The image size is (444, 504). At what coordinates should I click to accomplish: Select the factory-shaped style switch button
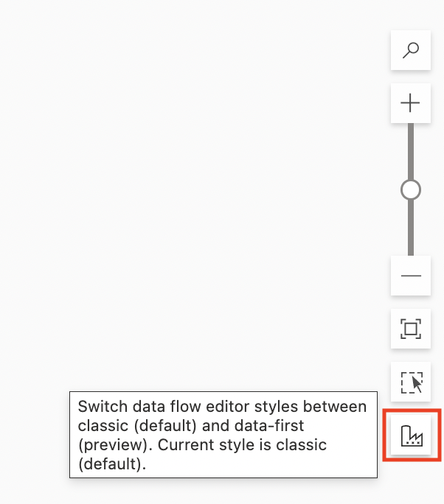[412, 435]
